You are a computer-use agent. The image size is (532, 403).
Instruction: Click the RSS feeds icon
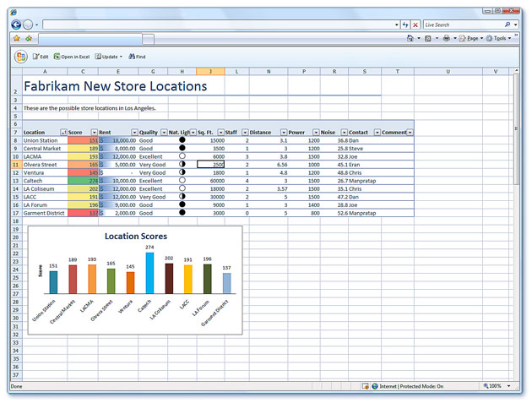(428, 38)
